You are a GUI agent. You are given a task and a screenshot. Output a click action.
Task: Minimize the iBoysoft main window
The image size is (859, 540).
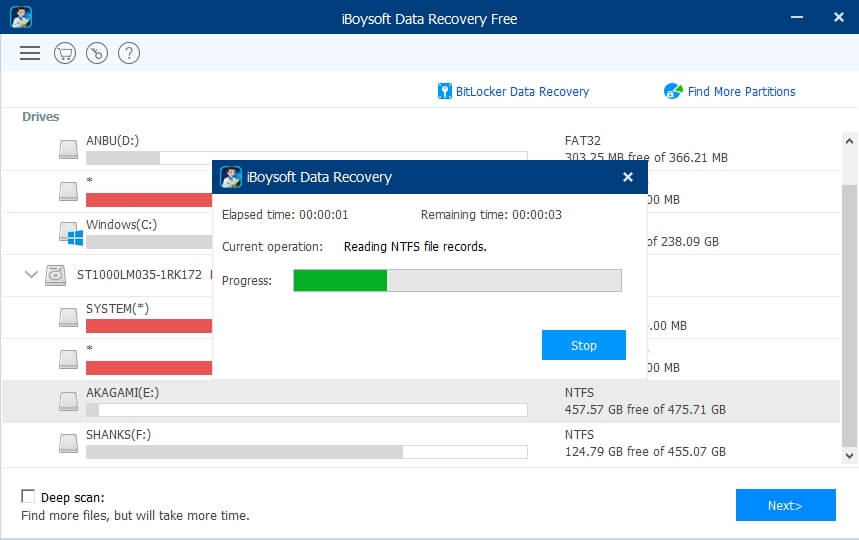coord(797,18)
